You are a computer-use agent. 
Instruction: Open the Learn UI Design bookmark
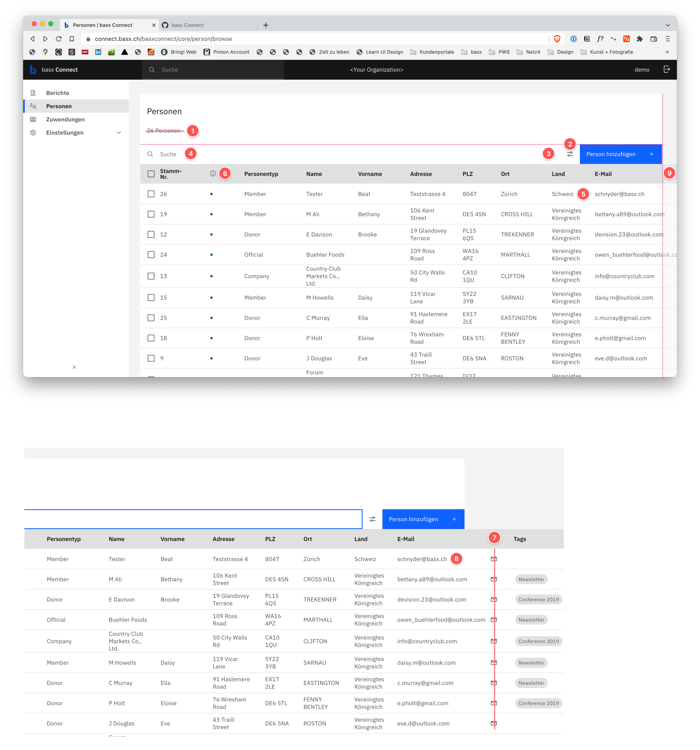coord(380,52)
